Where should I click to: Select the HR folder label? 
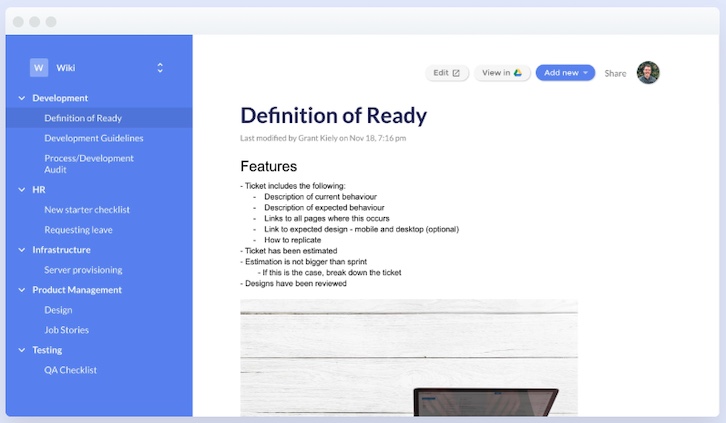[39, 190]
